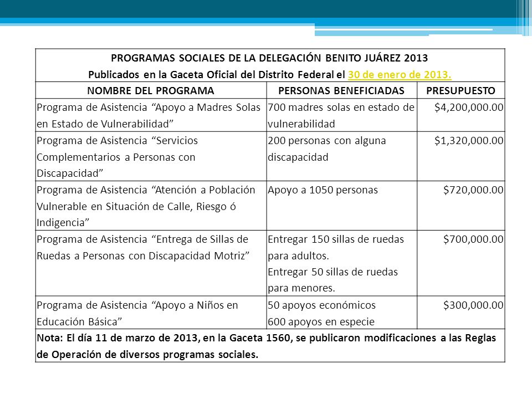
Task: Click the $4,200,000.00 budget value
Action: (469, 108)
